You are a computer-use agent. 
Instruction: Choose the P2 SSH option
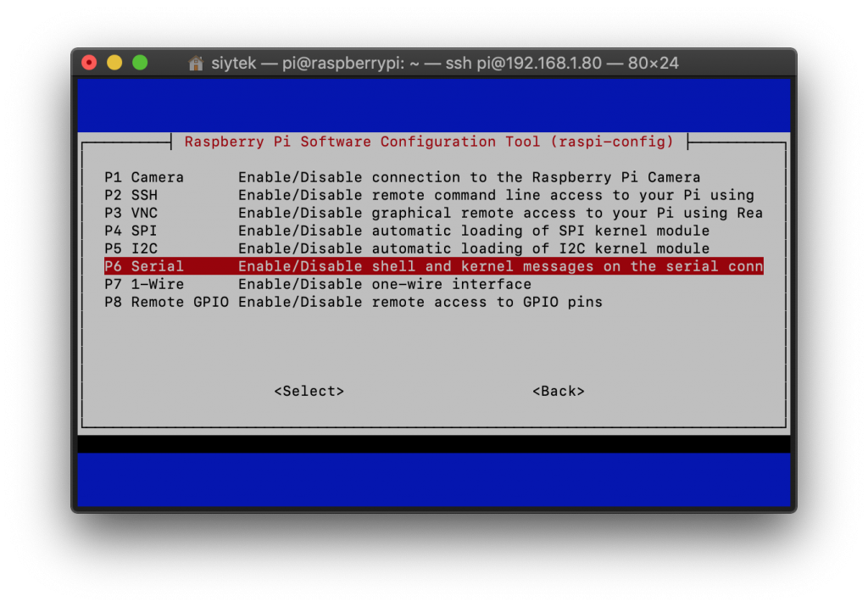[434, 195]
